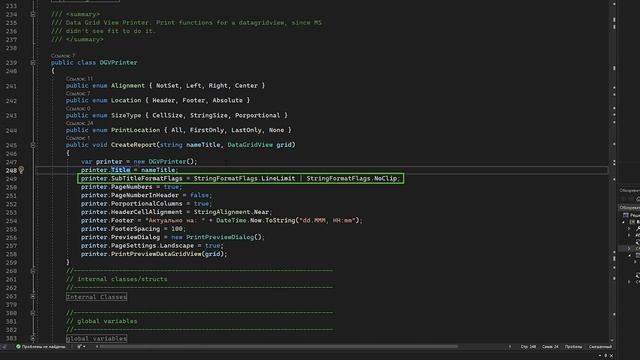
Task: Collapse the comment block at line 380
Action: click(x=33, y=313)
